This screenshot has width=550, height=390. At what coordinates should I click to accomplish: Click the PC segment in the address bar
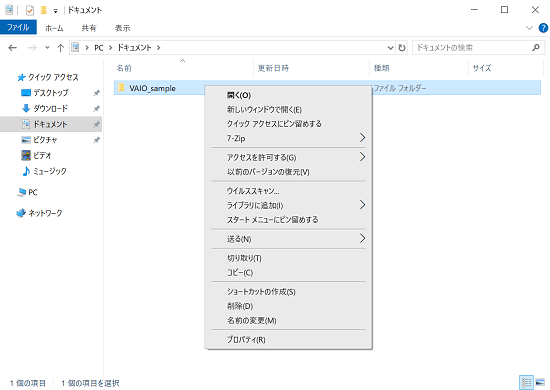[99, 48]
